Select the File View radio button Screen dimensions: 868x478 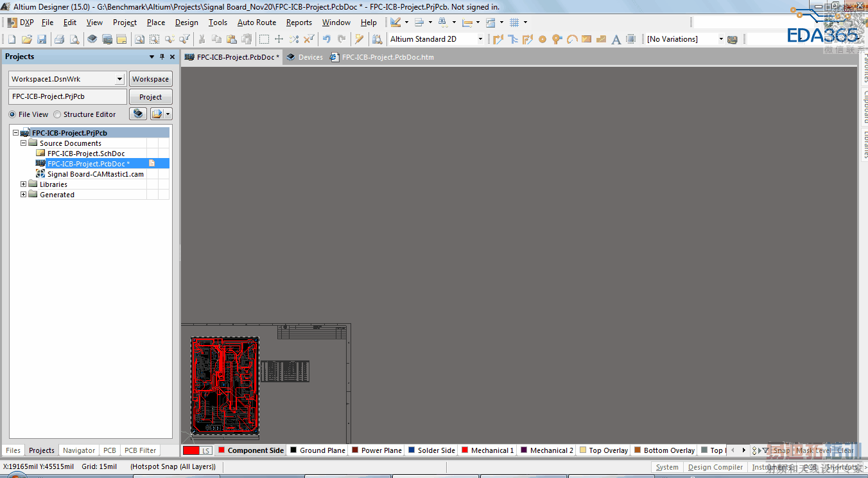pos(12,114)
